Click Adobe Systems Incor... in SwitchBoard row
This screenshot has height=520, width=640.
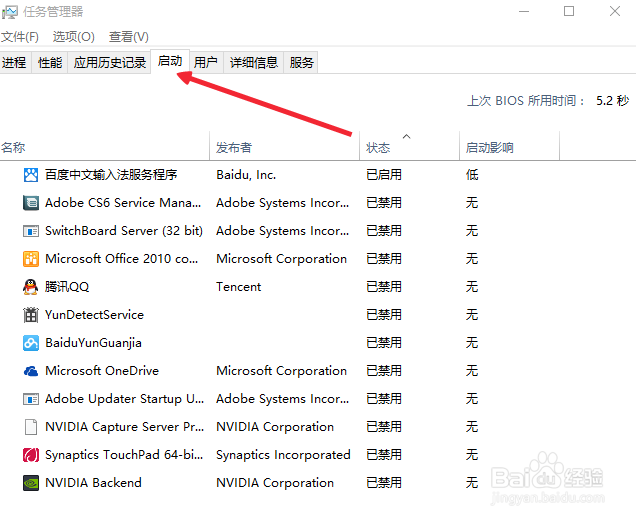[282, 231]
